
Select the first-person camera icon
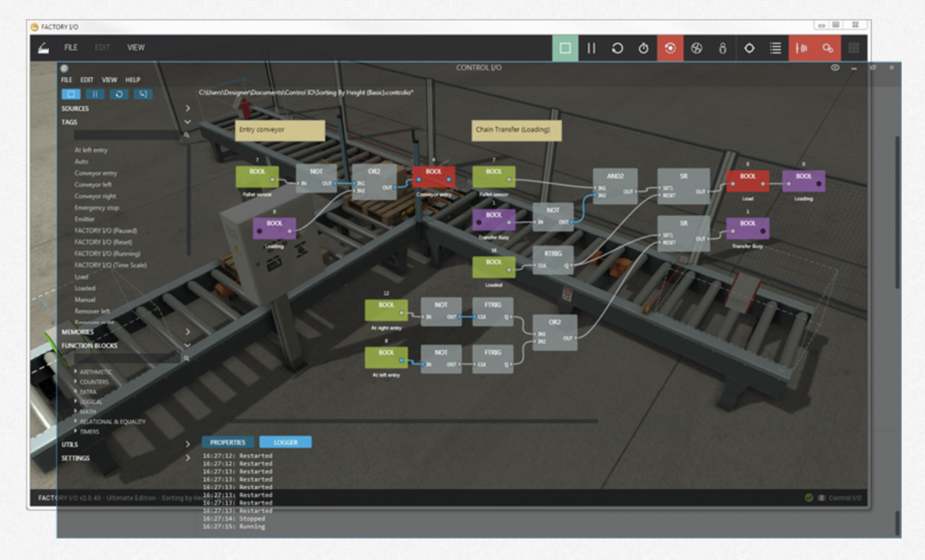point(723,48)
